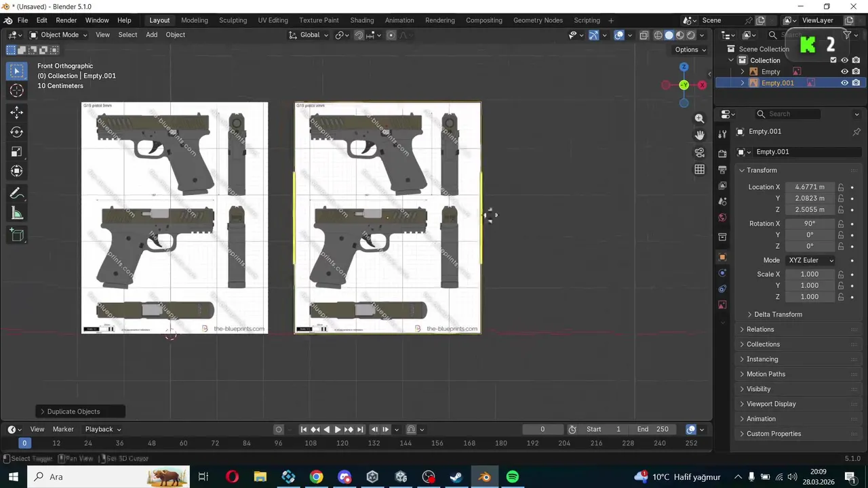Open the Physics properties tab

point(722,273)
